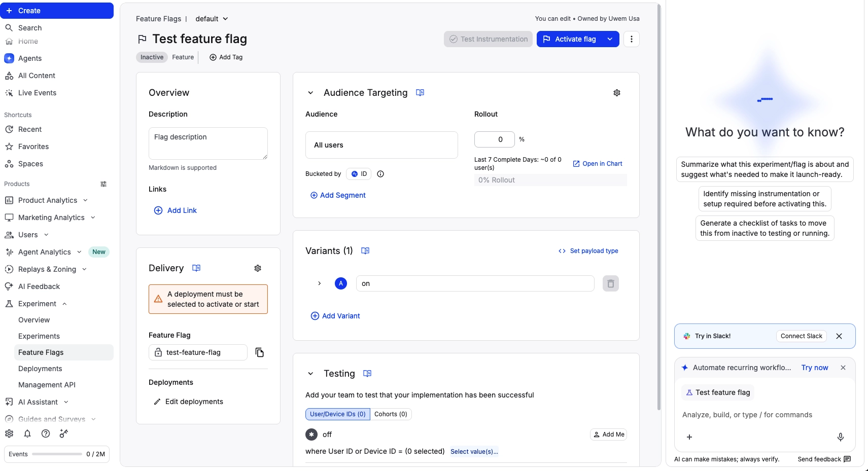Click the rollout percentage input
This screenshot has width=868, height=471.
tap(495, 139)
